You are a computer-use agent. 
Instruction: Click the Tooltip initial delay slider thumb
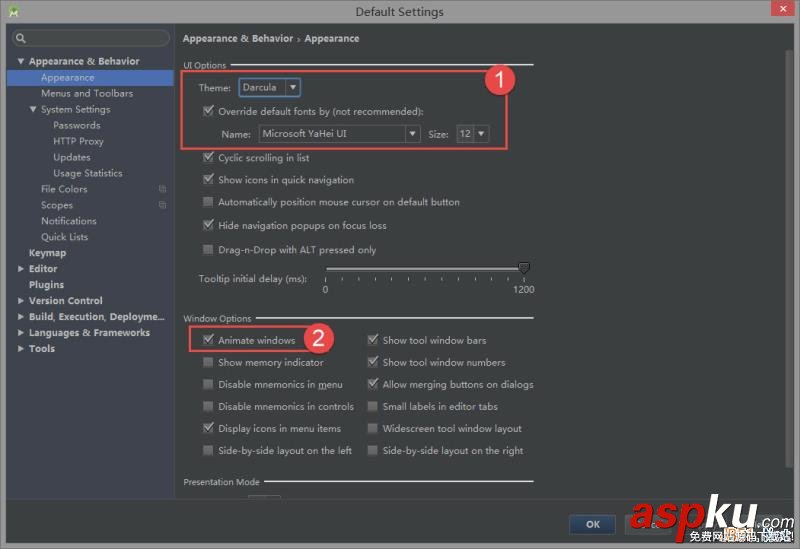point(523,267)
